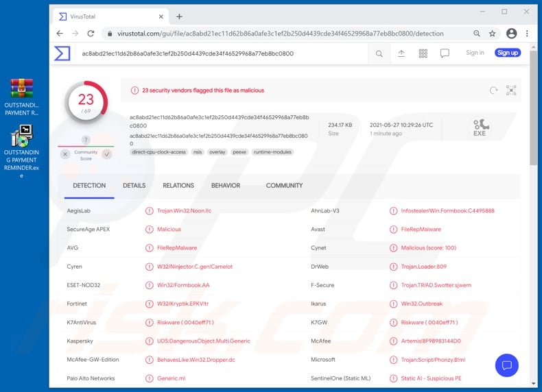Click the peexe tag

point(239,152)
